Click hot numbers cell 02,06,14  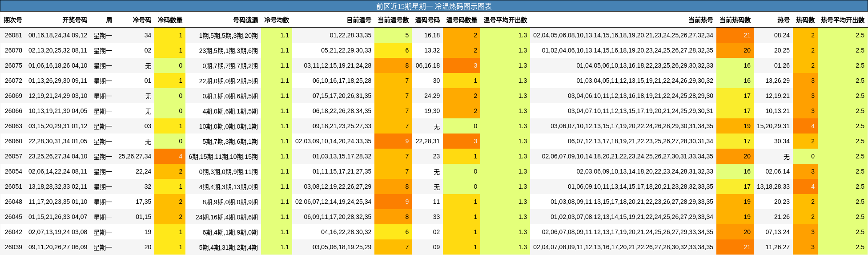click(x=778, y=171)
